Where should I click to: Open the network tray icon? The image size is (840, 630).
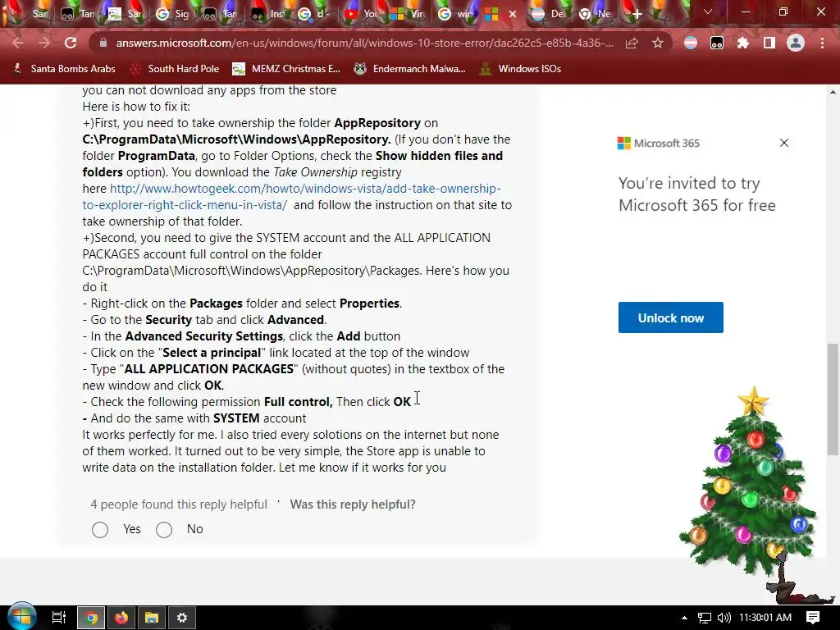(705, 618)
